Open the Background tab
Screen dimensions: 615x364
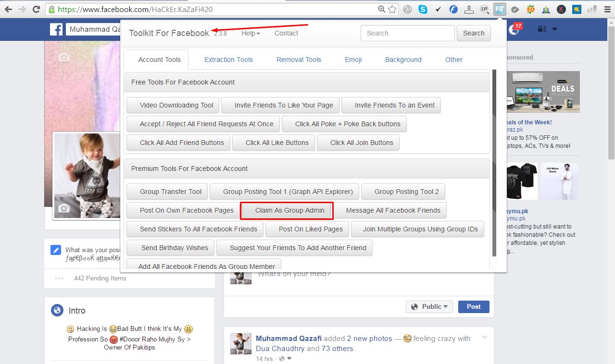click(403, 60)
